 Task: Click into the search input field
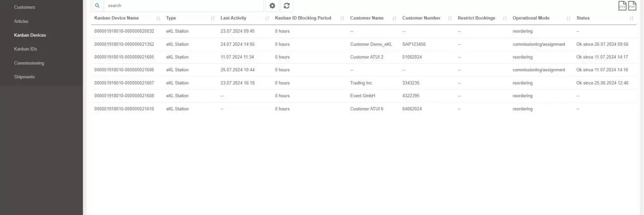point(183,5)
